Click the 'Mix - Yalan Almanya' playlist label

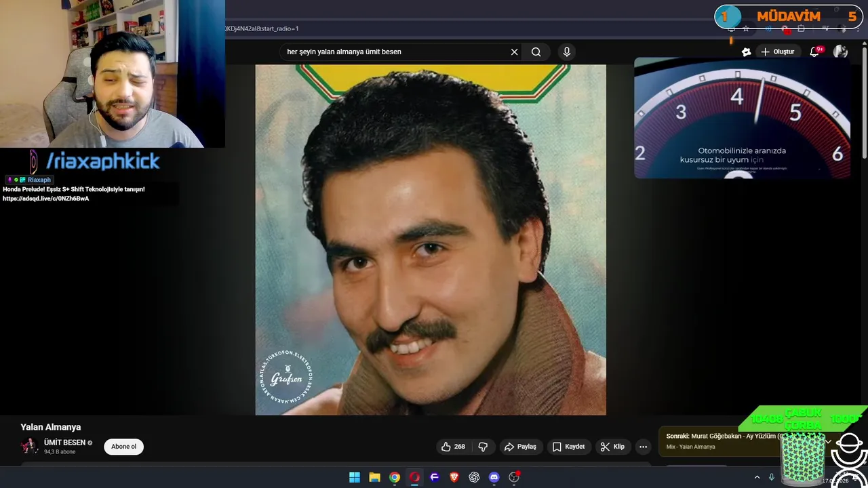click(x=690, y=447)
